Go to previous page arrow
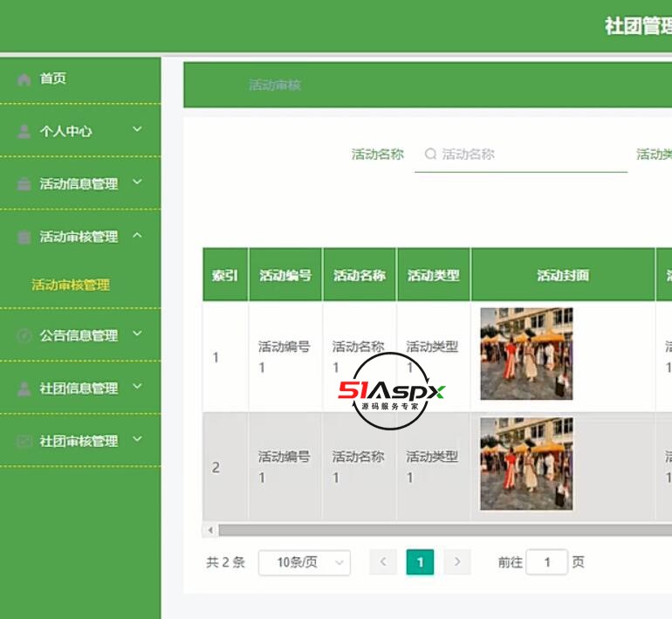Image resolution: width=672 pixels, height=619 pixels. click(383, 561)
